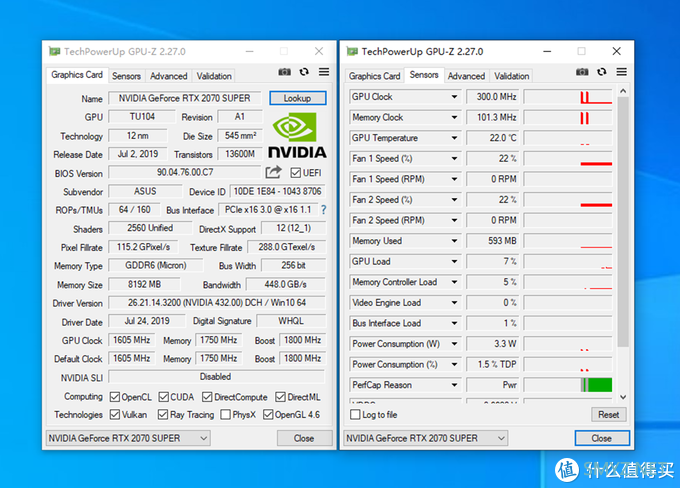This screenshot has width=680, height=488.
Task: Open the Memory Clock sensor dropdown
Action: point(454,117)
